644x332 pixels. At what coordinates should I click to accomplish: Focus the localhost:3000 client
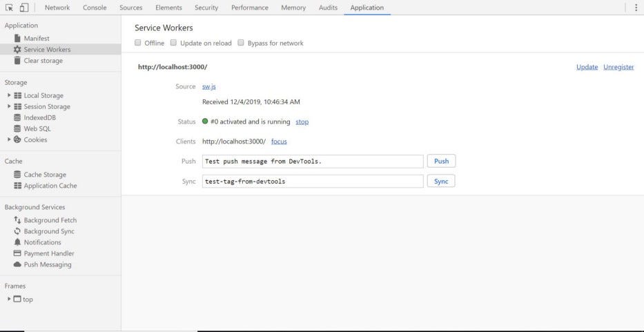pos(279,141)
